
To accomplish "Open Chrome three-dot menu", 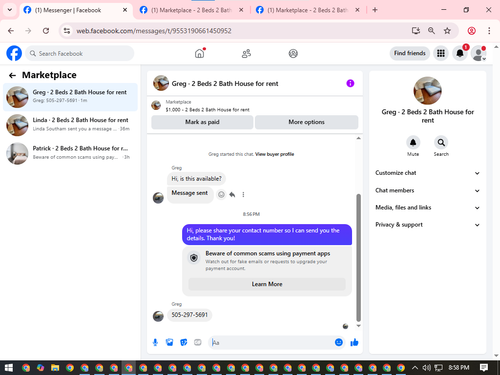I will [x=489, y=31].
